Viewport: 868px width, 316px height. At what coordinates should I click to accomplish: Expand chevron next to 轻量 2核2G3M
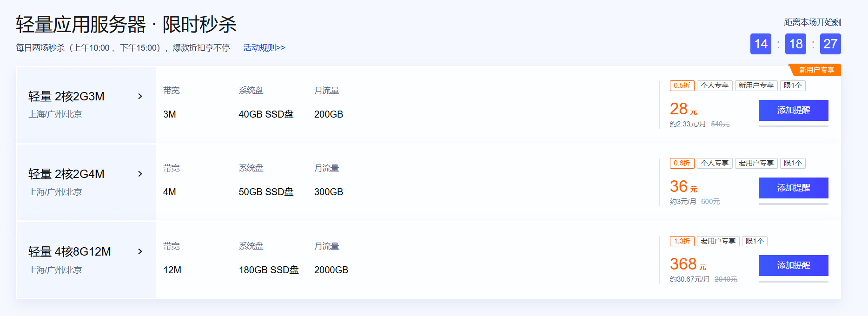tap(140, 96)
